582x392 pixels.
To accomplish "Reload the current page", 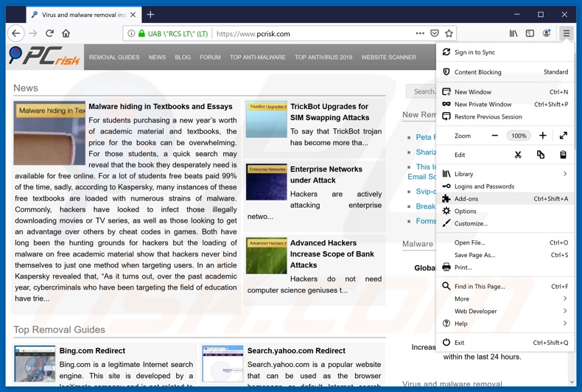I will coord(49,33).
